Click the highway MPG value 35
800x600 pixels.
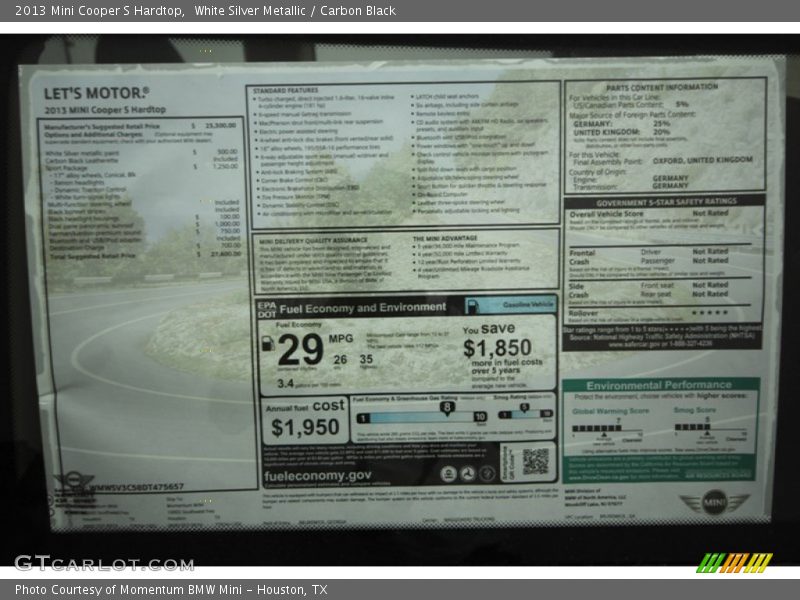point(366,359)
